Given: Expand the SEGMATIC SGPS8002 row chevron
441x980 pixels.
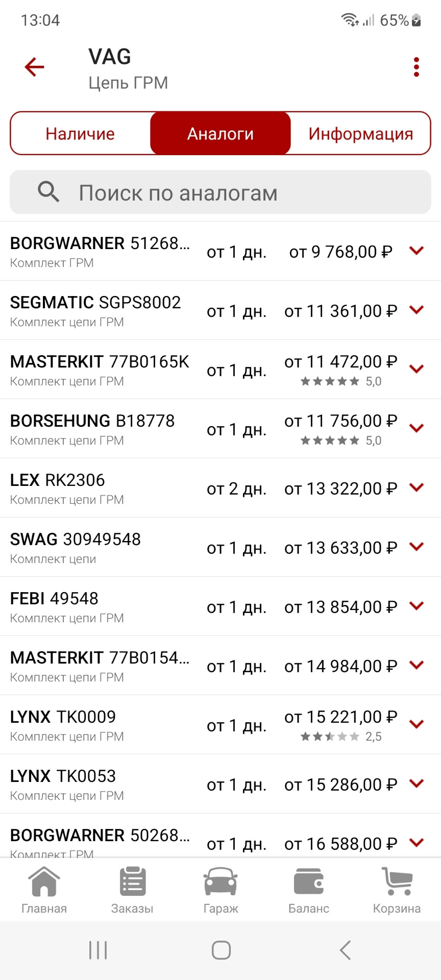Looking at the screenshot, I should tap(416, 310).
